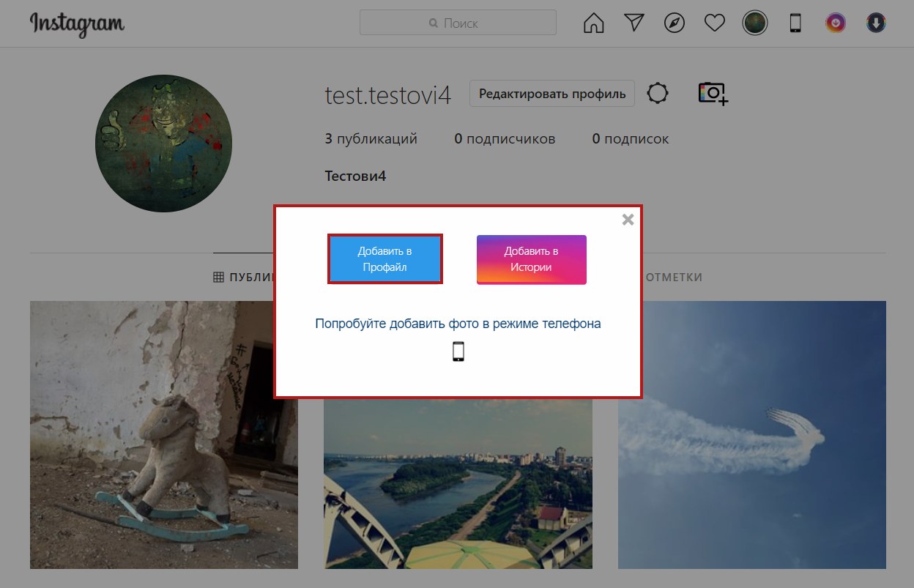Viewport: 914px width, 588px height.
Task: Click the test.testovi4 username
Action: 388,94
